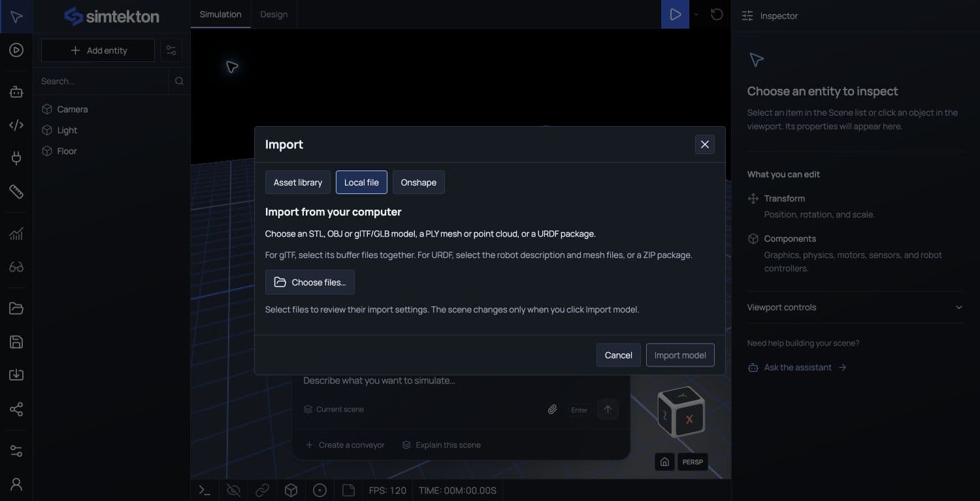Click the Components item in Inspector
This screenshot has width=980, height=501.
pyautogui.click(x=855, y=253)
